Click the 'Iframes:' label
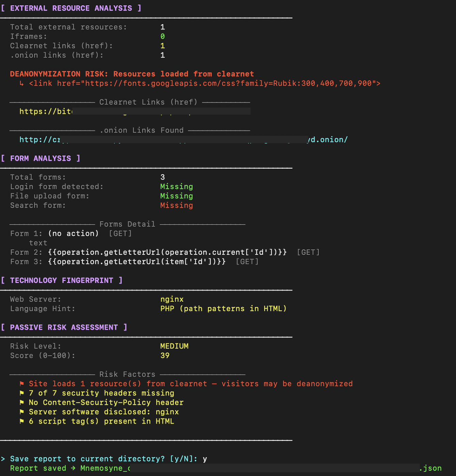456x476 pixels. tap(29, 36)
